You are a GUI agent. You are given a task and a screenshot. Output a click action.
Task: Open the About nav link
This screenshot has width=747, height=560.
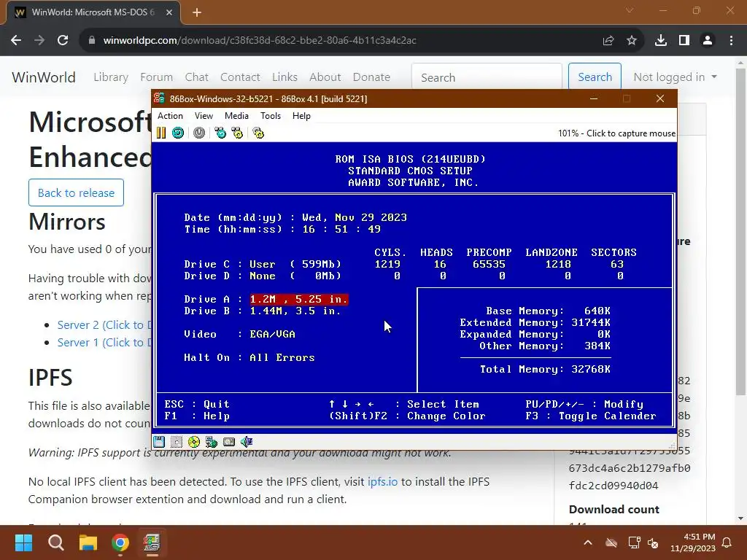(325, 77)
